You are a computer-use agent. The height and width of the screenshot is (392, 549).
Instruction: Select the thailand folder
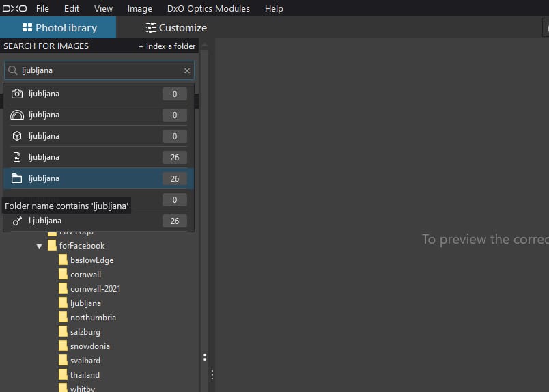point(85,375)
